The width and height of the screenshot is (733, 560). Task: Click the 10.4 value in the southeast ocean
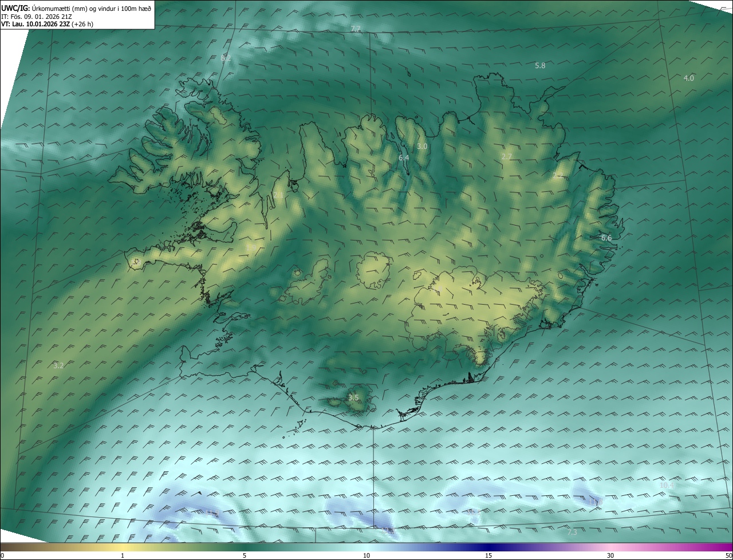667,486
